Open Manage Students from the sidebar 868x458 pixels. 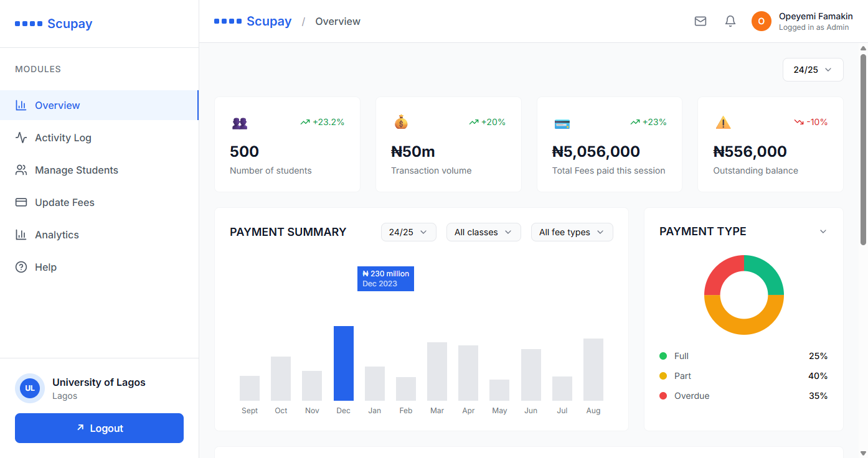click(19, 170)
